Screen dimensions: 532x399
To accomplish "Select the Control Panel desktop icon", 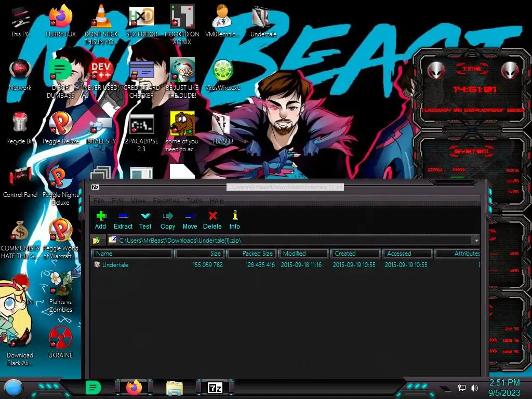I will click(20, 182).
